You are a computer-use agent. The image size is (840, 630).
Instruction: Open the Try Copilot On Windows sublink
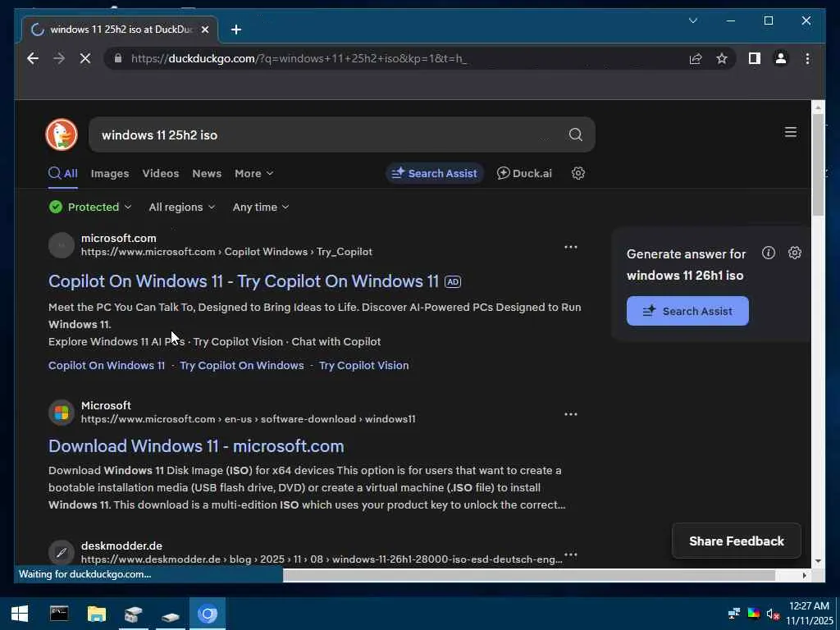tap(242, 365)
